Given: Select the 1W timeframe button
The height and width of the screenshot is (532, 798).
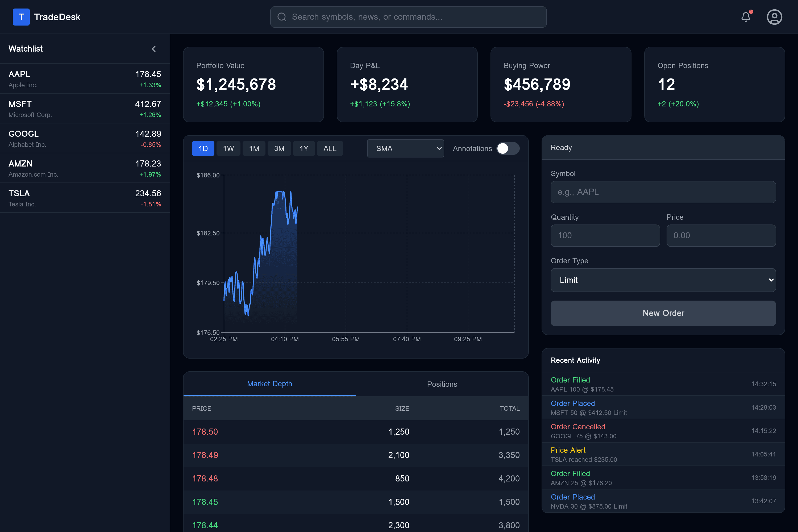Looking at the screenshot, I should [x=228, y=149].
